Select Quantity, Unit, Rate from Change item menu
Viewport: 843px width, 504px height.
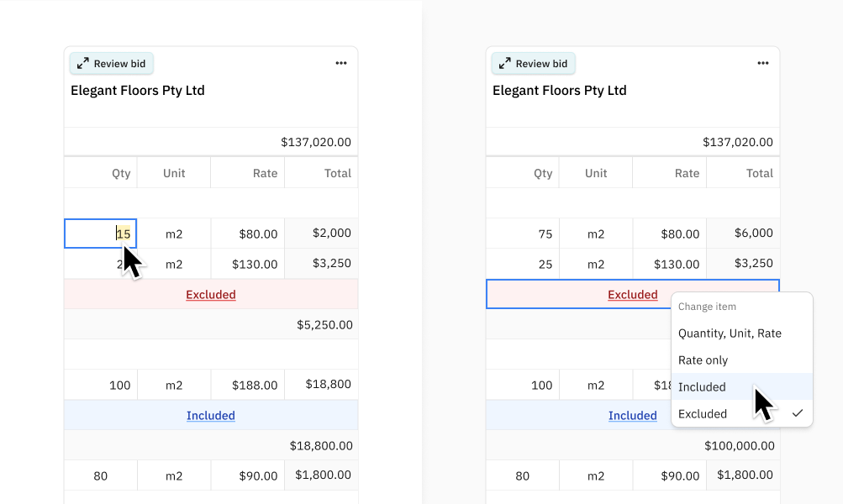click(x=730, y=333)
